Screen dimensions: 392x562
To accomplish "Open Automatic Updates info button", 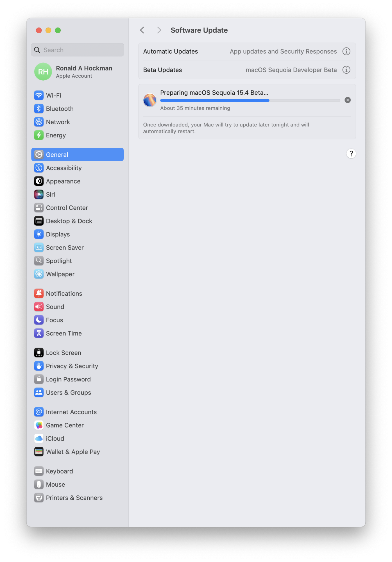I will 346,51.
